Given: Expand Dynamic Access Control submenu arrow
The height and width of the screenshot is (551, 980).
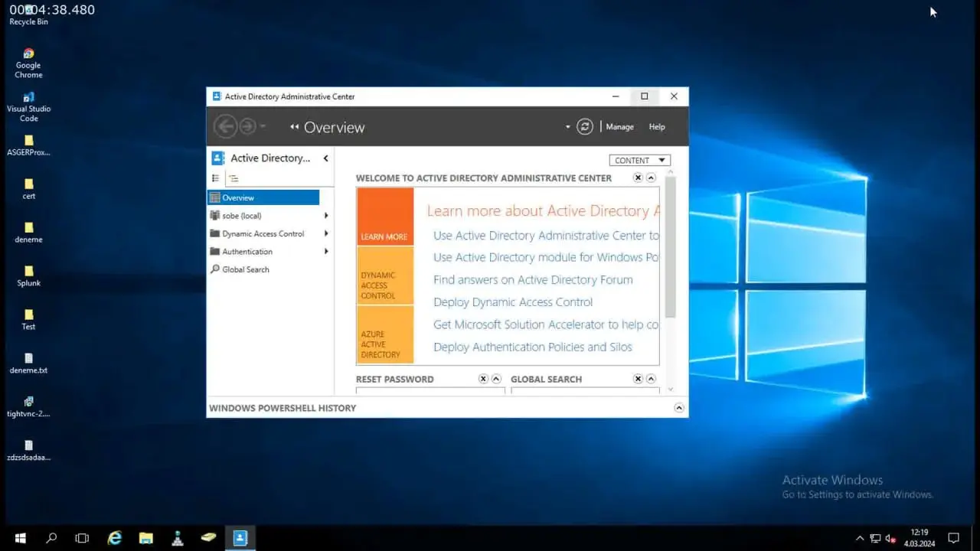Looking at the screenshot, I should coord(326,233).
